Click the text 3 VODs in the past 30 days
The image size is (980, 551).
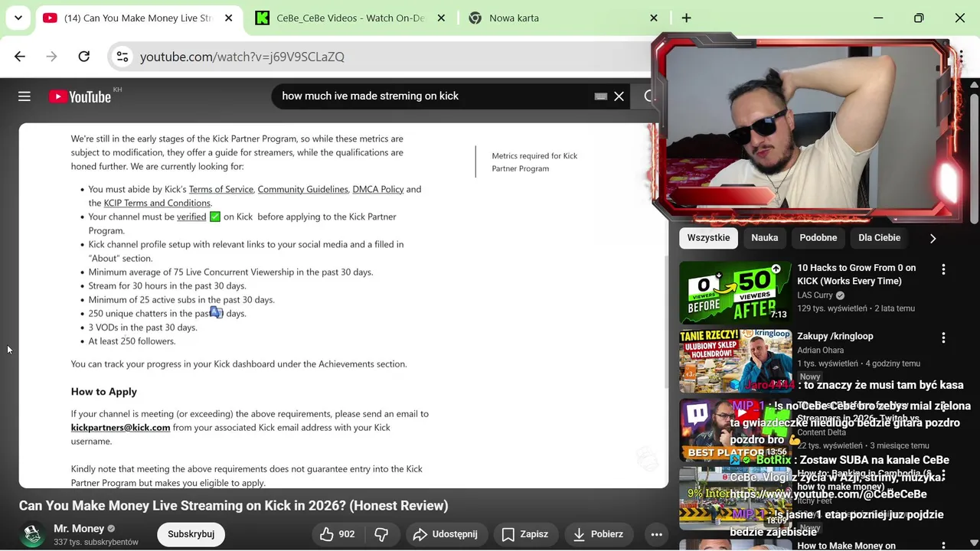142,328
